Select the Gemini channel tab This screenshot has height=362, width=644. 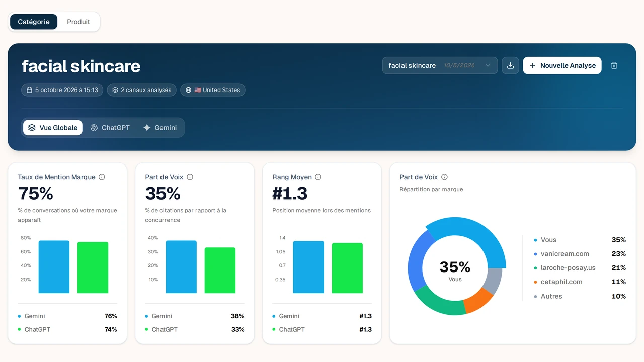(x=160, y=128)
